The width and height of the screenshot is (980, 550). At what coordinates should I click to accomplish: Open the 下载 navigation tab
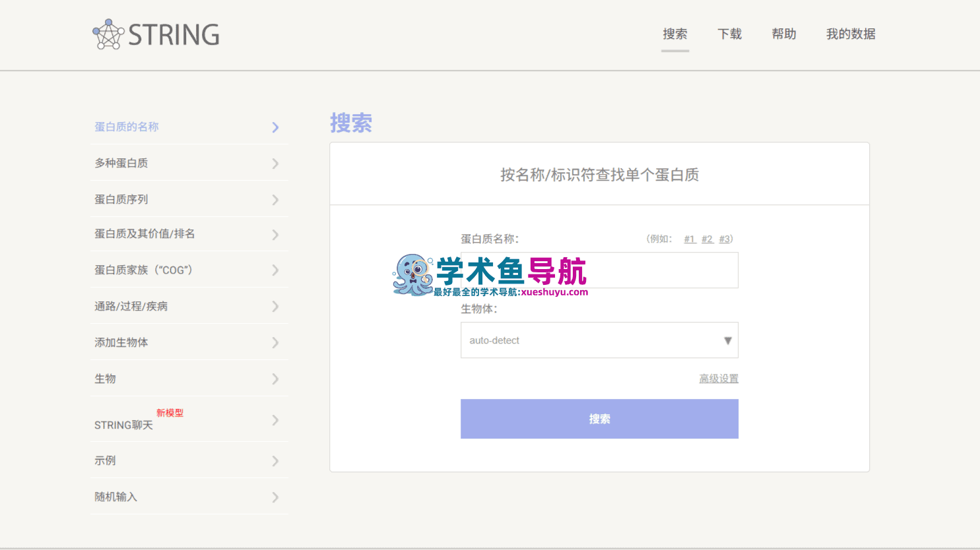tap(729, 34)
